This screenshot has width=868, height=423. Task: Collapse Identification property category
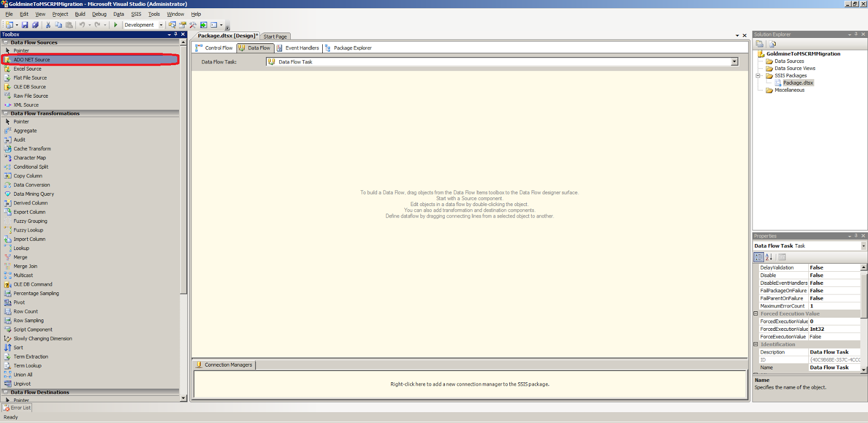coord(756,344)
